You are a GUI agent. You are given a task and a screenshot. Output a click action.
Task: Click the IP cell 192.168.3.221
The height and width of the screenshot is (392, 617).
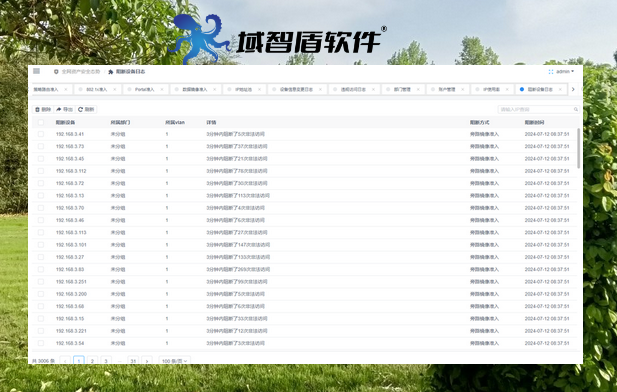(71, 331)
